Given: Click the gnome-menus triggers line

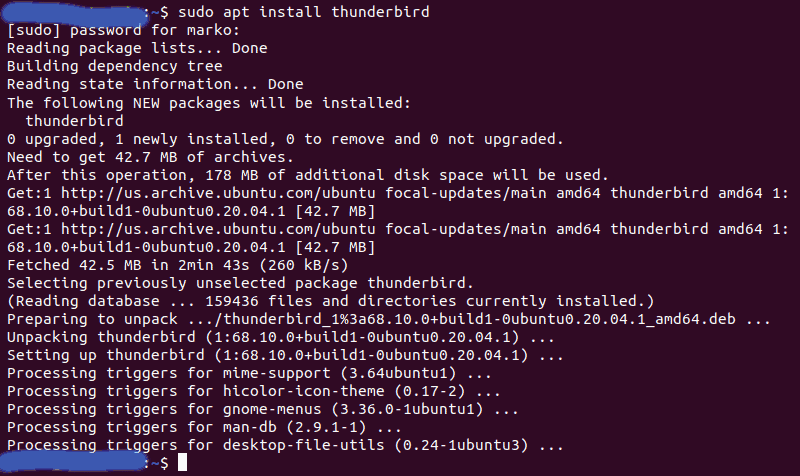Looking at the screenshot, I should [x=262, y=409].
